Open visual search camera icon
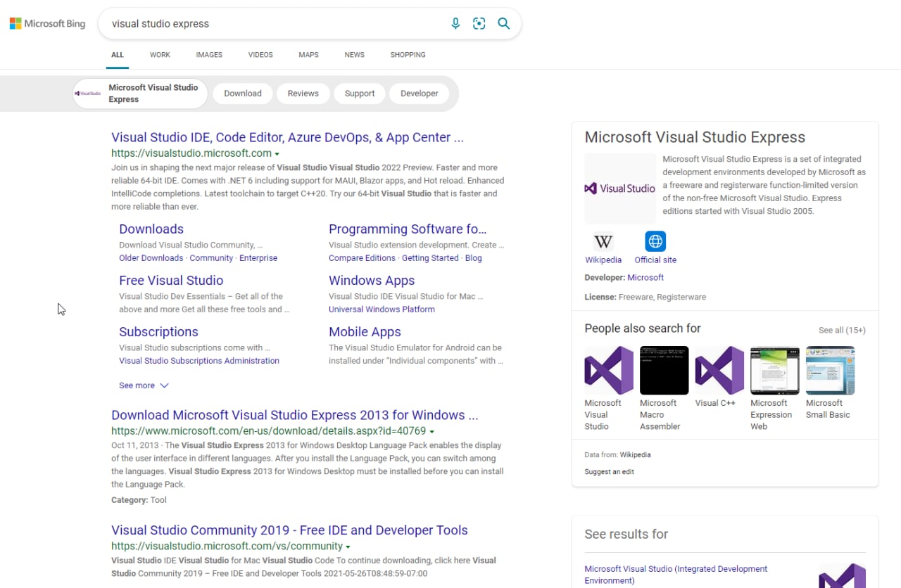 coord(479,23)
